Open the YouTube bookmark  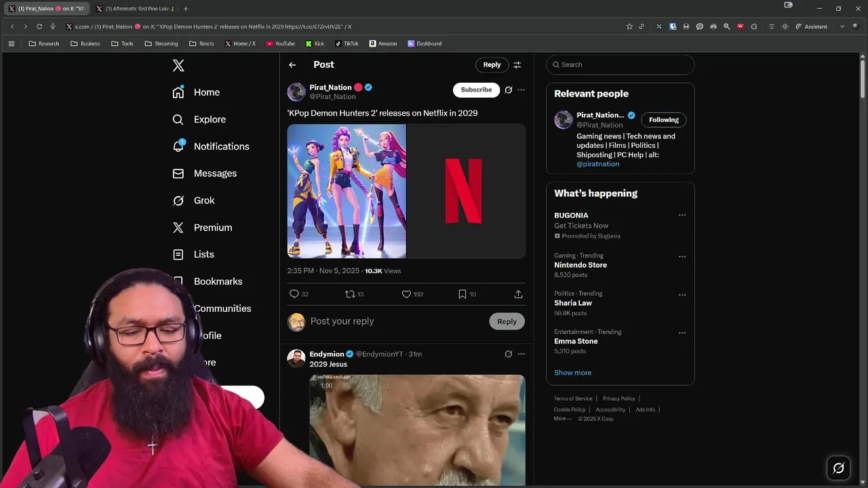(x=281, y=43)
